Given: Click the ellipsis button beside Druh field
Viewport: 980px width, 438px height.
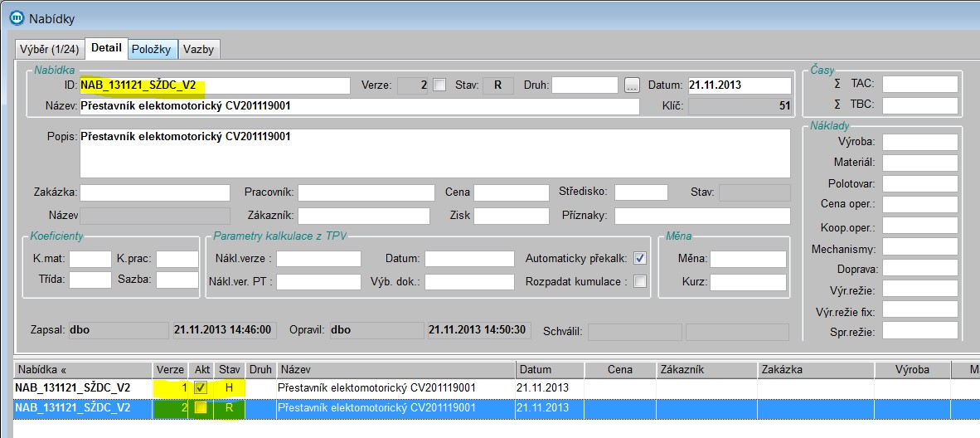Looking at the screenshot, I should click(x=633, y=85).
